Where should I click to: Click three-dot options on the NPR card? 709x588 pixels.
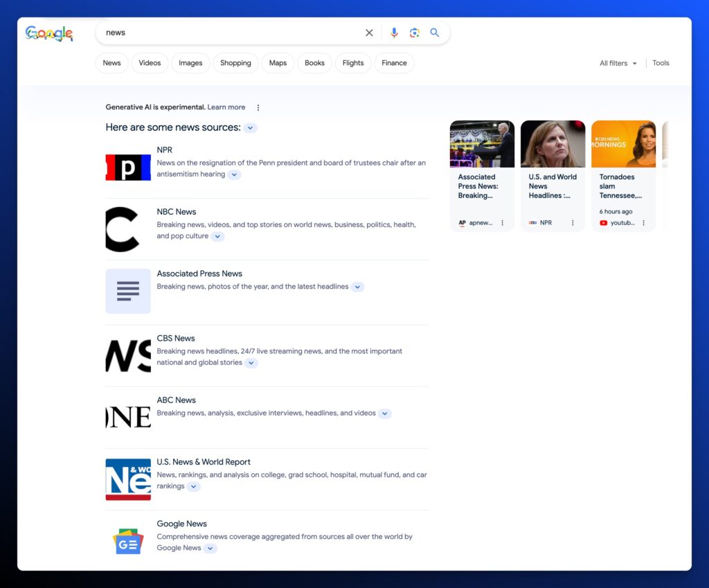point(573,223)
